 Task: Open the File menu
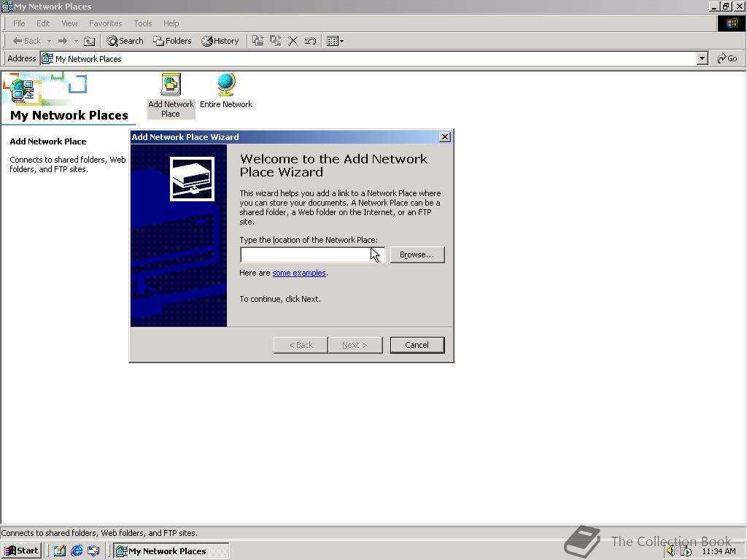point(19,23)
